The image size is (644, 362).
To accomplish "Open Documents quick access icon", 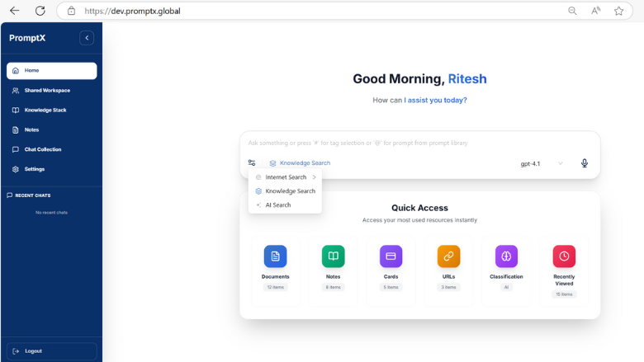I will pos(275,256).
